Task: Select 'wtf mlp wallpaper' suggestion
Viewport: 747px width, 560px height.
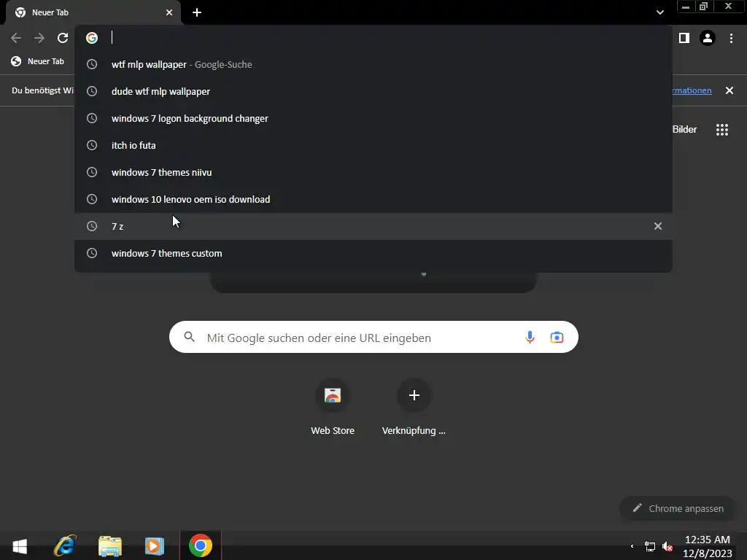Action: [373, 64]
